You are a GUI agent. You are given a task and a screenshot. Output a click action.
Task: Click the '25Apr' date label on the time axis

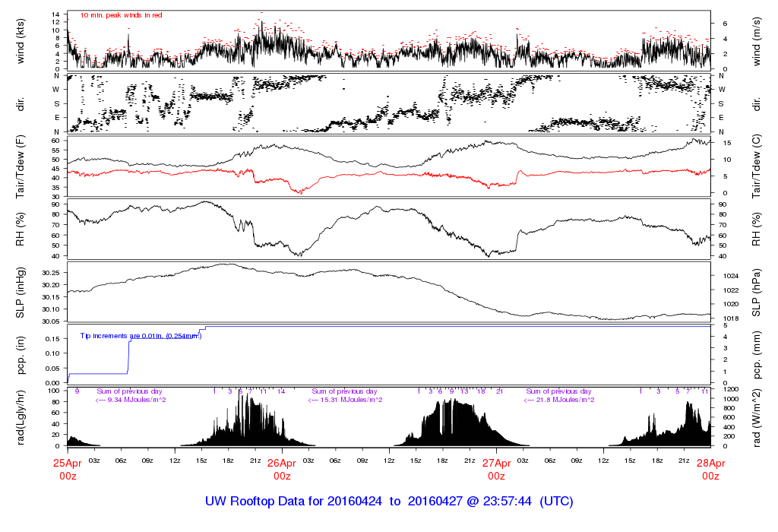pos(68,463)
